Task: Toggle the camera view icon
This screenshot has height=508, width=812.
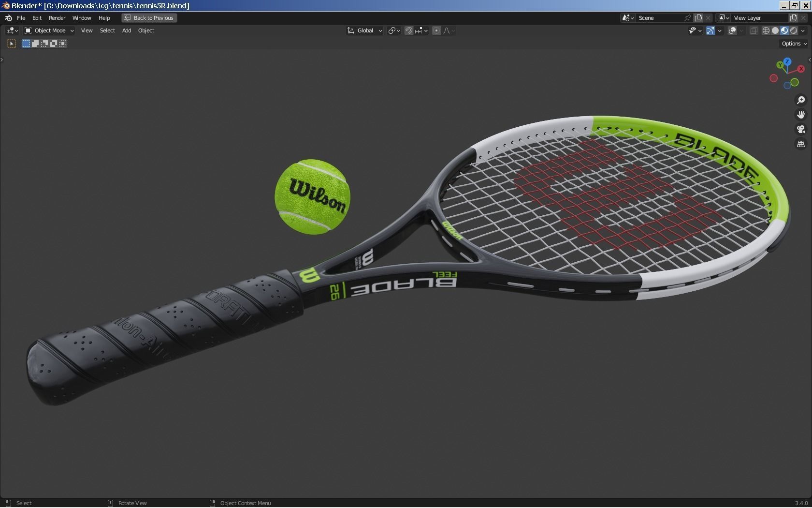Action: tap(801, 129)
